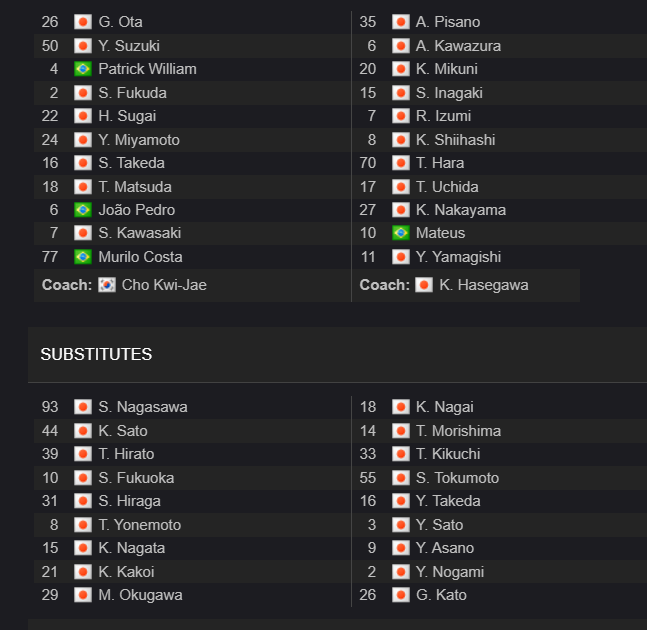Screen dimensions: 647x630
Task: Open player Y. Yamagishi's page
Action: point(458,257)
